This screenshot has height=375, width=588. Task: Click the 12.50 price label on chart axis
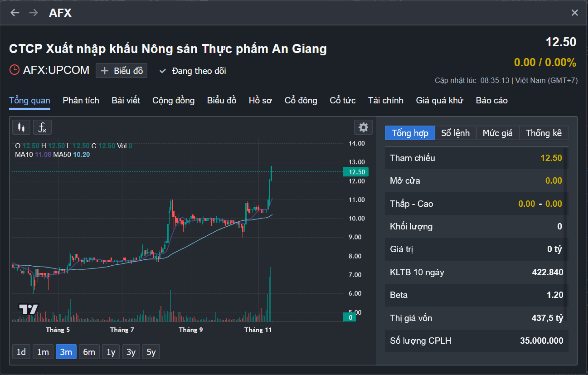point(356,172)
